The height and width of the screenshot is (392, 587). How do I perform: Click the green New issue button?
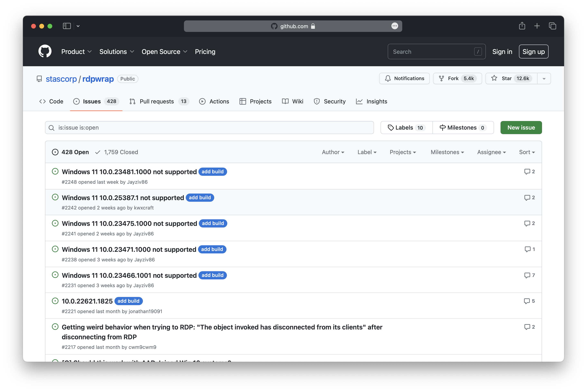(521, 128)
